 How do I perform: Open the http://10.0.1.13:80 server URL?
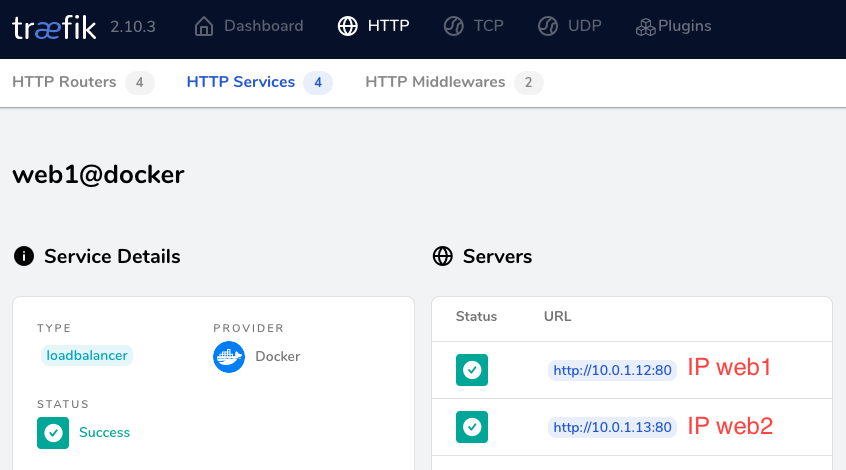(612, 427)
